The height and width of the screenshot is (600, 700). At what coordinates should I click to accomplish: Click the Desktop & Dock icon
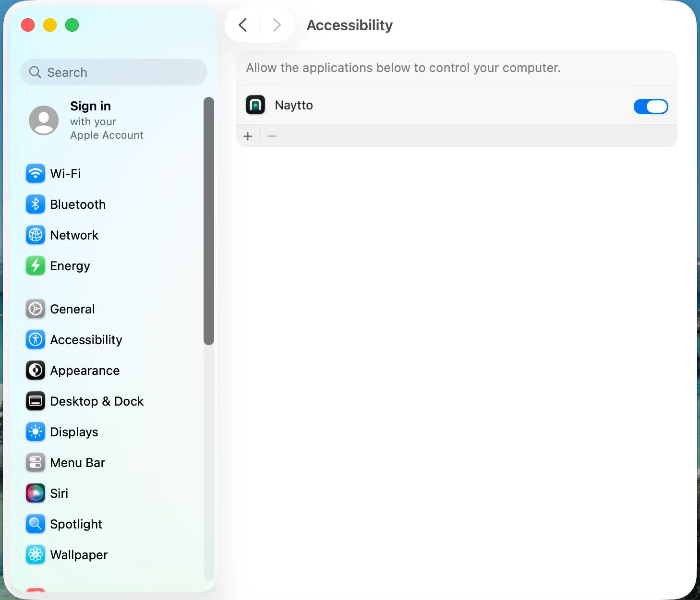point(36,401)
